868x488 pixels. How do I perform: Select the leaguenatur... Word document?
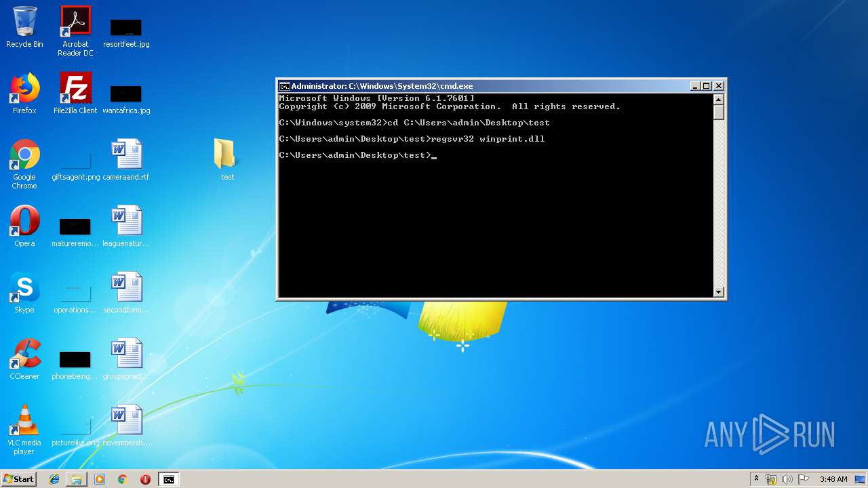[x=126, y=227]
